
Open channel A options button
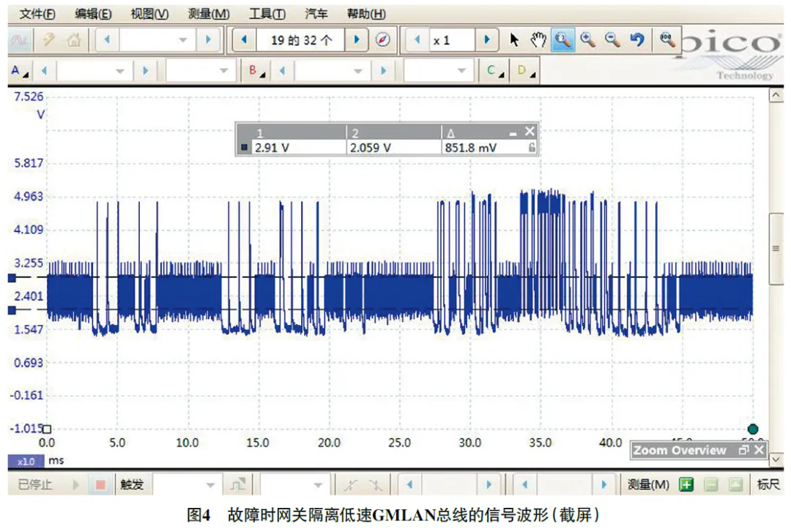[20, 71]
